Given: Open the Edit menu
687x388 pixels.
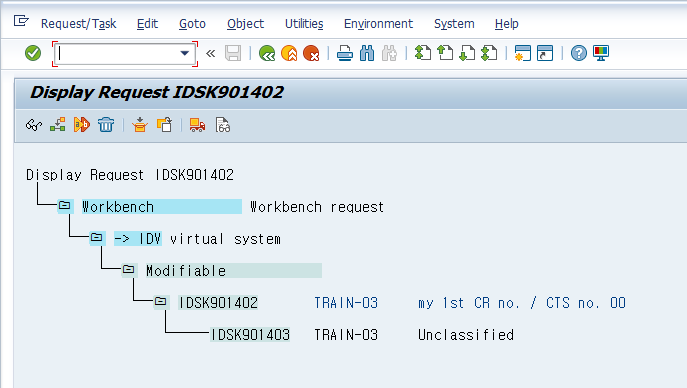Looking at the screenshot, I should 147,24.
